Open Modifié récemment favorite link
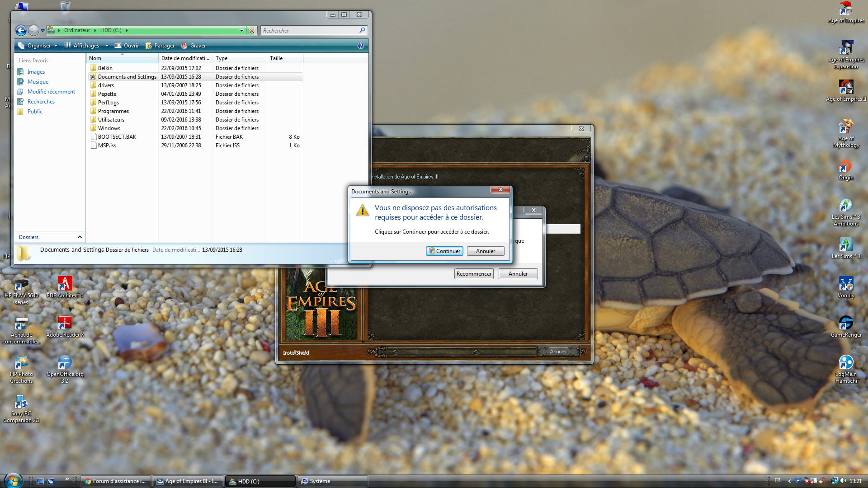The height and width of the screenshot is (488, 868). 51,92
